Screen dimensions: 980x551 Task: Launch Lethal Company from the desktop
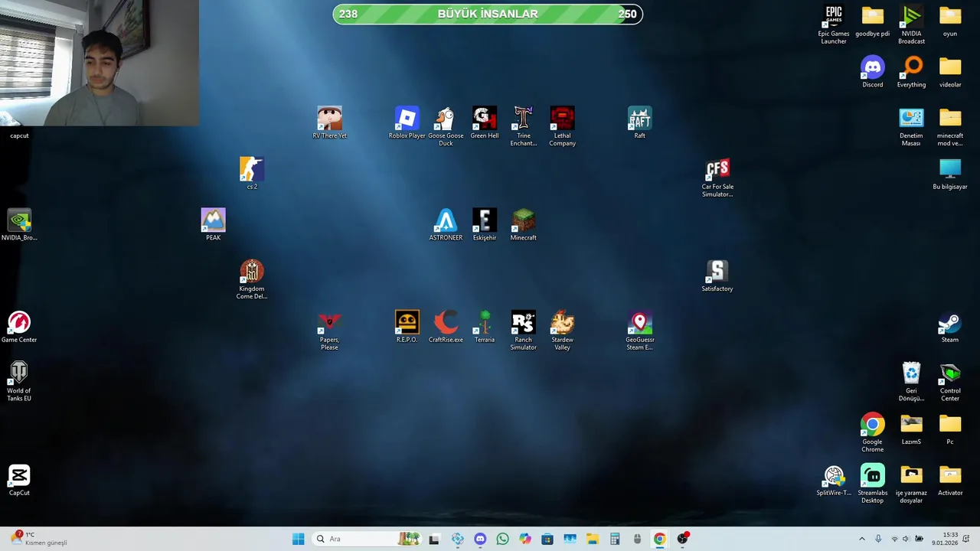tap(562, 126)
